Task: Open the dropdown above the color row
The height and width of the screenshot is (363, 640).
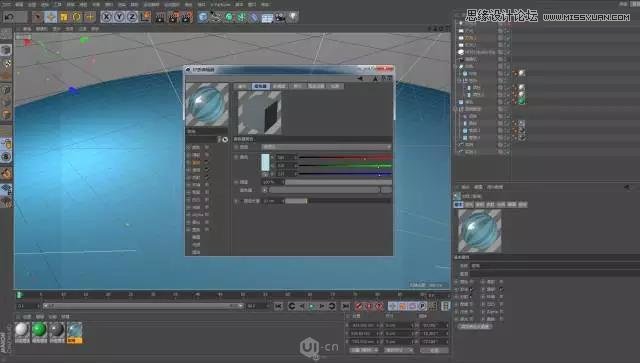Action: tap(327, 147)
